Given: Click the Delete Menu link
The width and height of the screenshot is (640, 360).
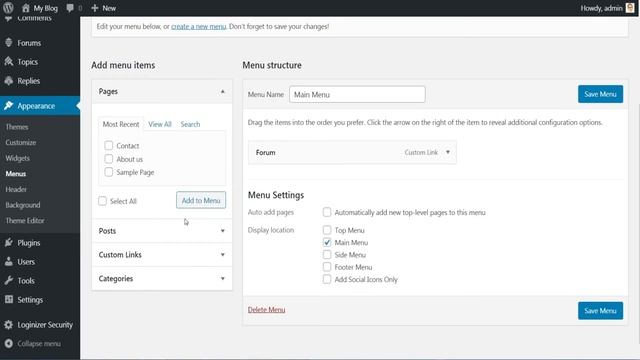Looking at the screenshot, I should 267,310.
